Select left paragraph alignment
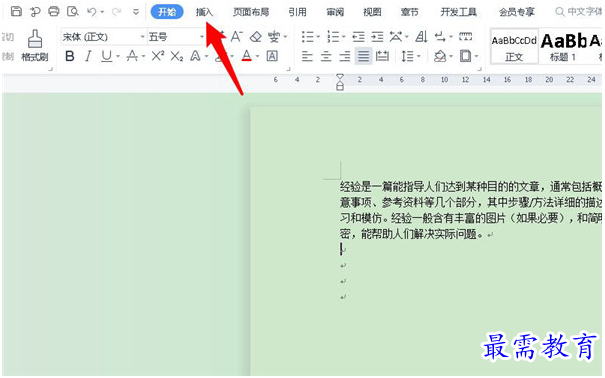Screen dimensions: 605x378 point(307,57)
